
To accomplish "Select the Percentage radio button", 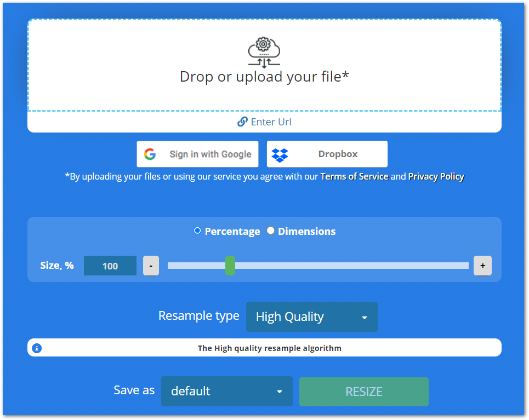I will click(x=197, y=231).
